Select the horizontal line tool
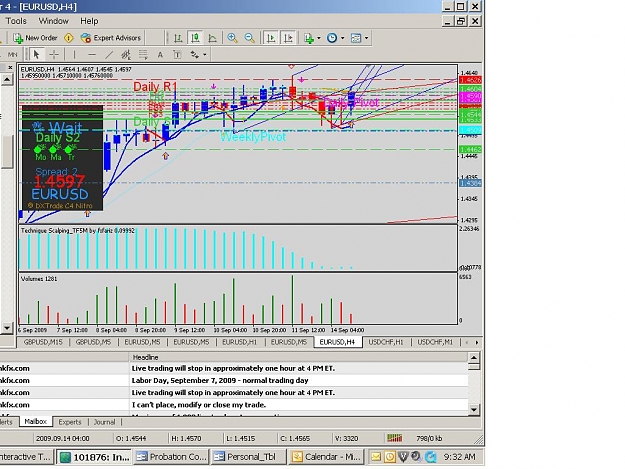This screenshot has width=625, height=469. 92,55
